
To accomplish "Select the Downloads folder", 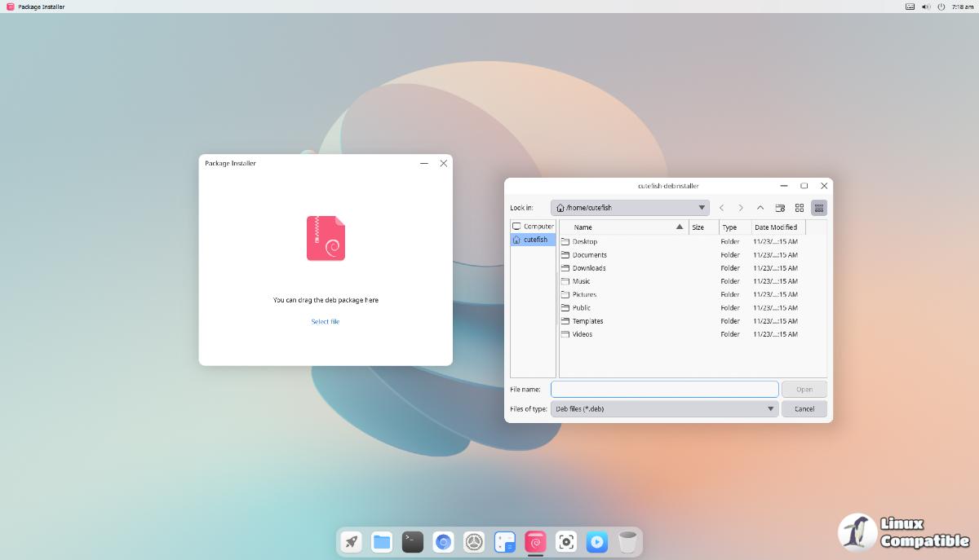I will [588, 268].
